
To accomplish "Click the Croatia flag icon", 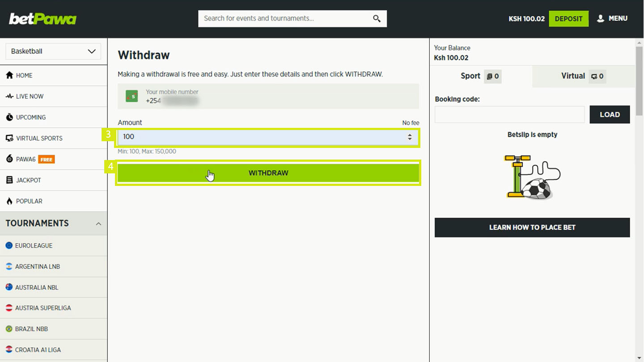I will point(9,349).
